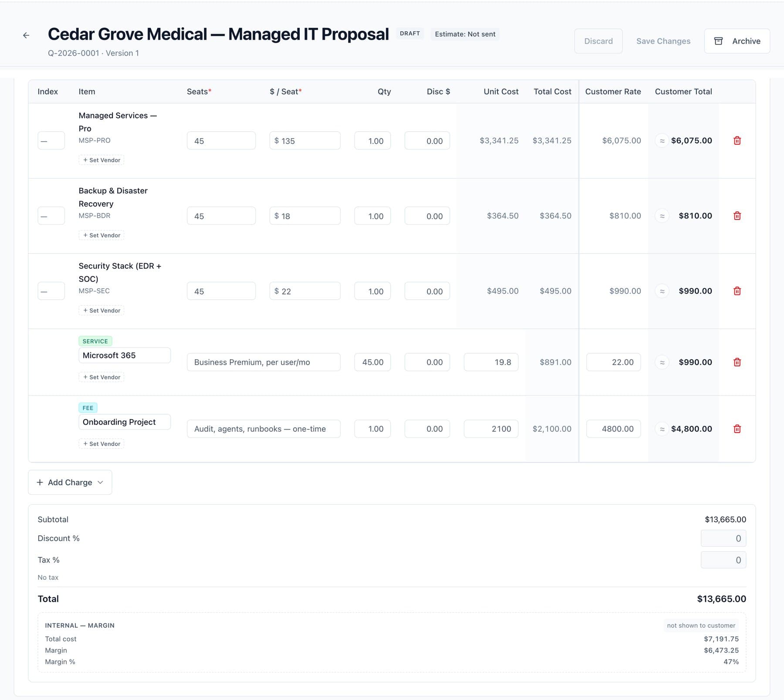Click Save Changes
This screenshot has width=784, height=700.
coord(663,41)
